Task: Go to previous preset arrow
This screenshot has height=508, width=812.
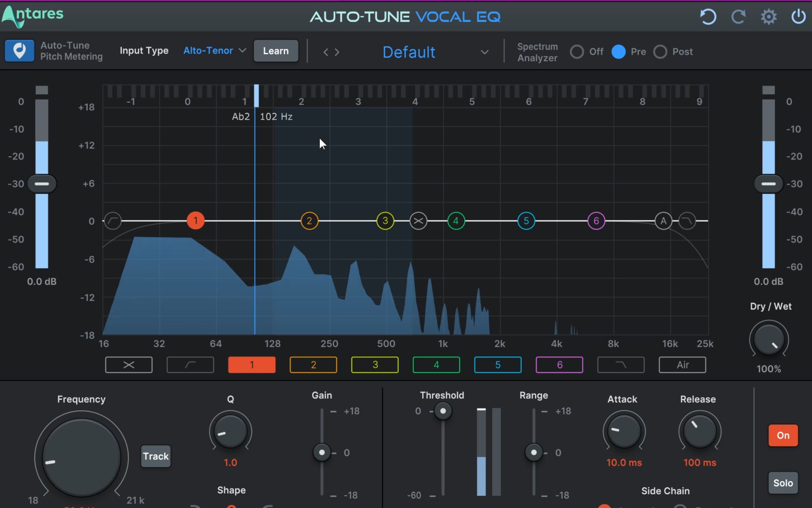Action: pyautogui.click(x=326, y=52)
